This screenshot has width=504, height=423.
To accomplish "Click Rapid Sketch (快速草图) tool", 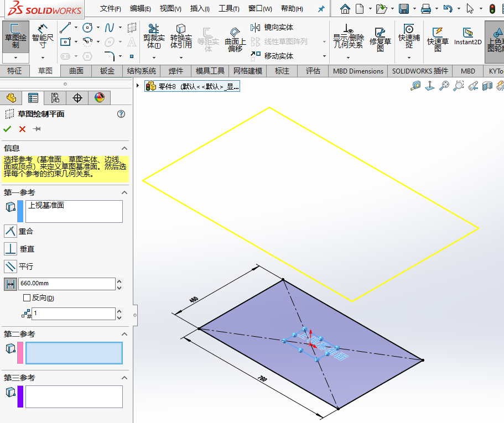I will [438, 40].
